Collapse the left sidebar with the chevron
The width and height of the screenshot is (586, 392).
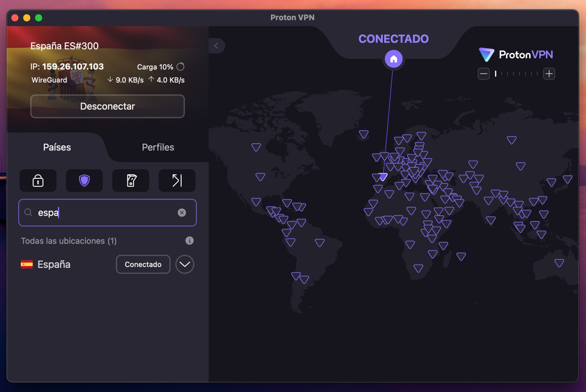(217, 46)
